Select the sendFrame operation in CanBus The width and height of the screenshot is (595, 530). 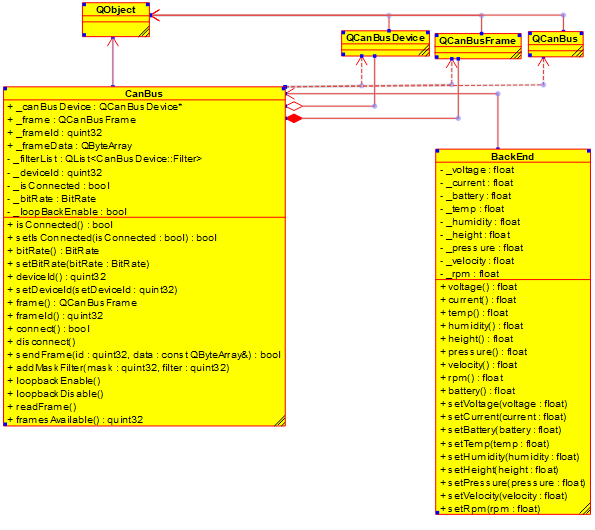144,355
